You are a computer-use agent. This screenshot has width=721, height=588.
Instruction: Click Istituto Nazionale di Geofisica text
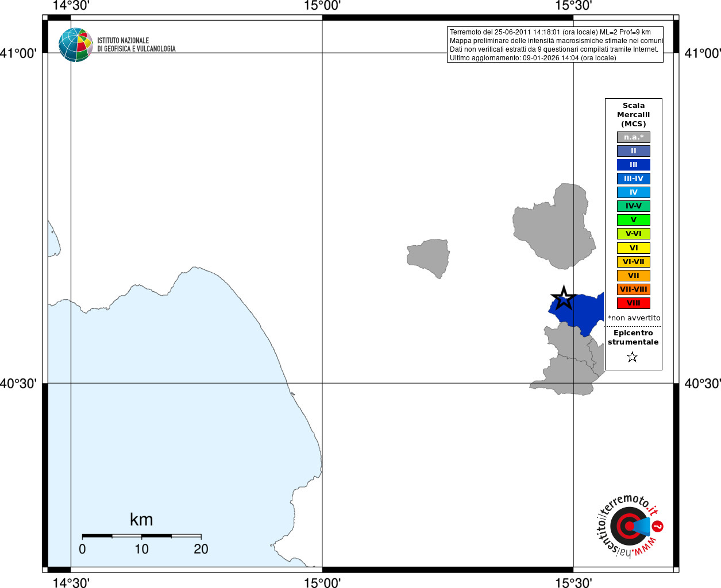[x=136, y=45]
